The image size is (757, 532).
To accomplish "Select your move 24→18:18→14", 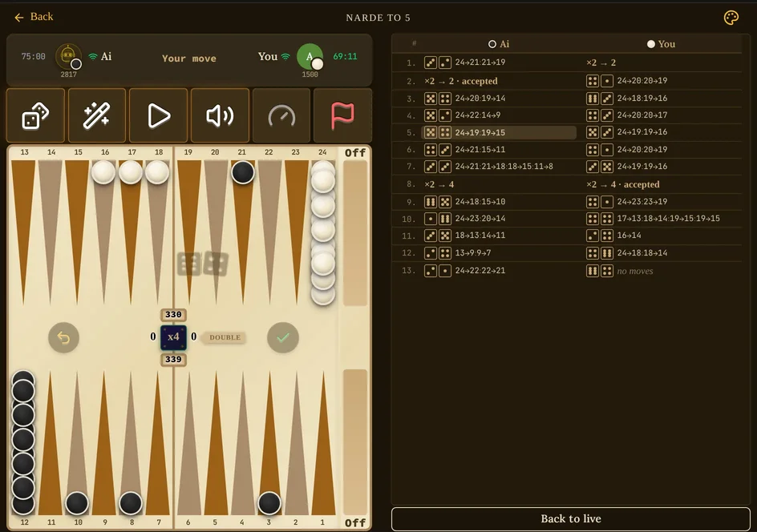I will pyautogui.click(x=642, y=252).
